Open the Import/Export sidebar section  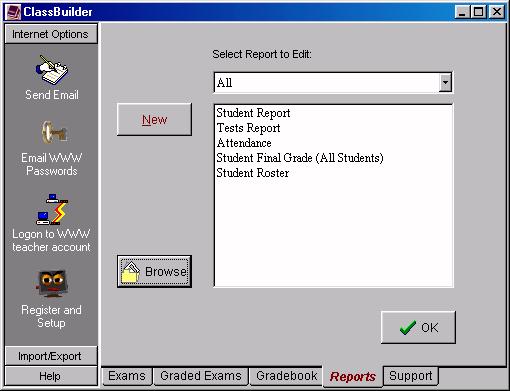[51, 356]
